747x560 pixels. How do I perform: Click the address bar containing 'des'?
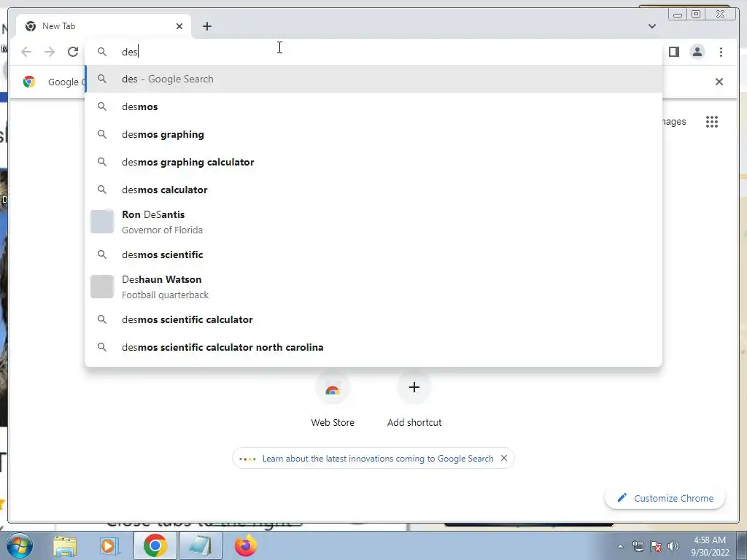coord(373,52)
